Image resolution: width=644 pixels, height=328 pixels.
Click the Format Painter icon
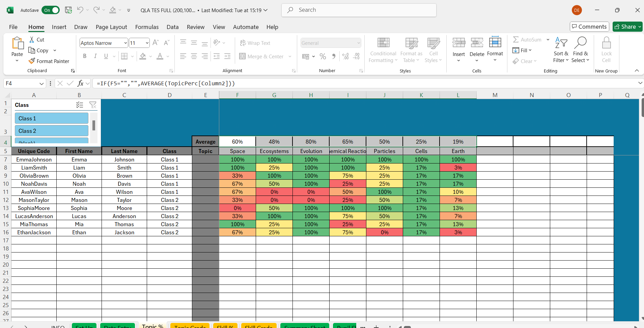click(x=32, y=61)
